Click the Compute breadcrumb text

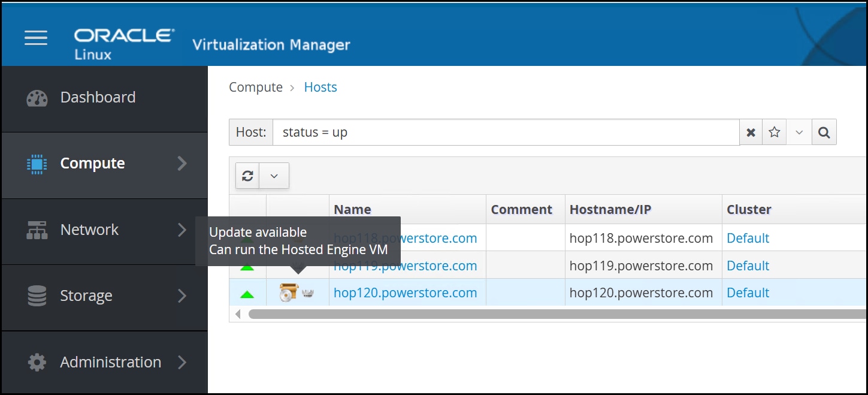tap(256, 88)
